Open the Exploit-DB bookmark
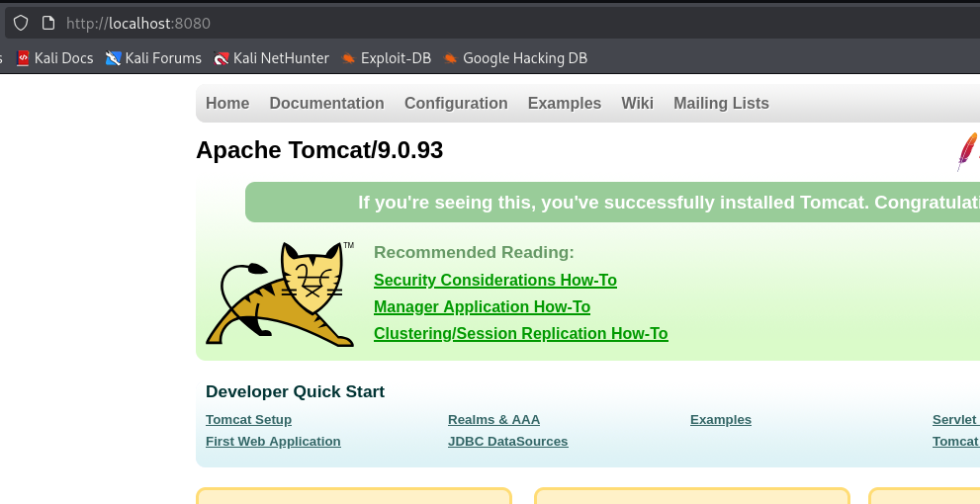Viewport: 980px width, 504px height. coord(387,58)
